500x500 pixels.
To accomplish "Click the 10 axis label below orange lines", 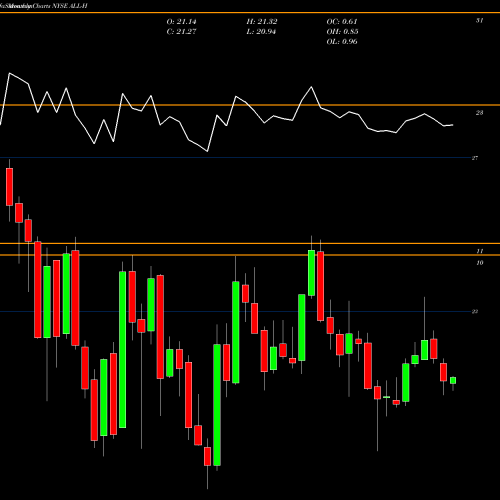I will [x=479, y=263].
